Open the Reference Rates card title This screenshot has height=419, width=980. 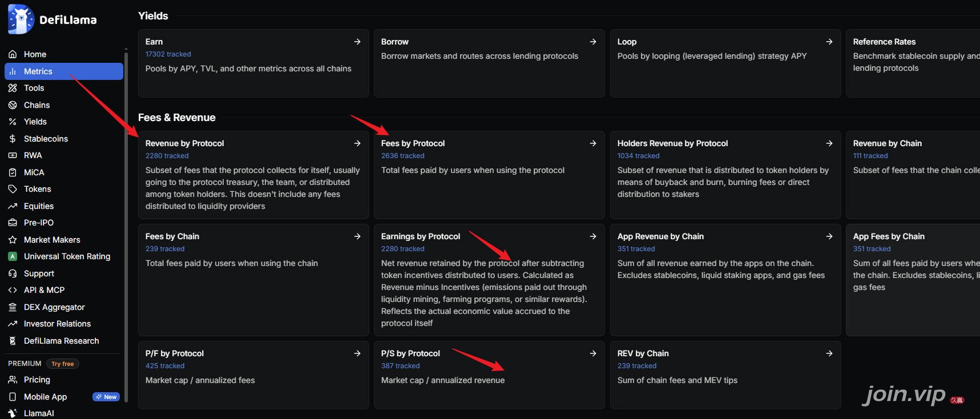click(884, 42)
